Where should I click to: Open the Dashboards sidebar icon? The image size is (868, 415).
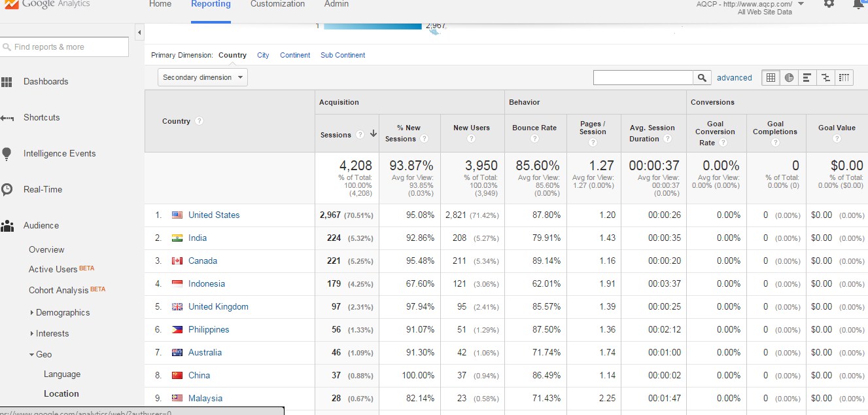tap(7, 82)
